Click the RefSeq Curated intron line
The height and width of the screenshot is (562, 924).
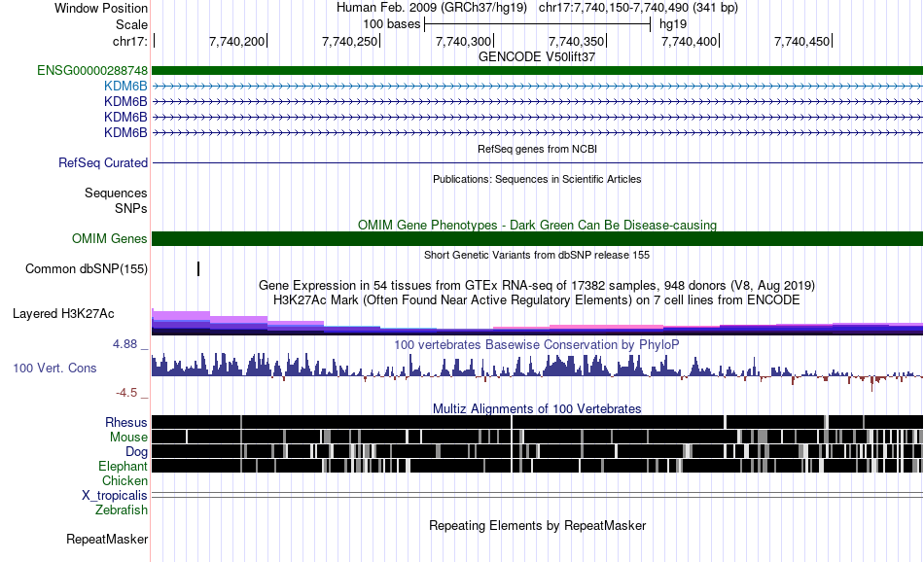(538, 162)
